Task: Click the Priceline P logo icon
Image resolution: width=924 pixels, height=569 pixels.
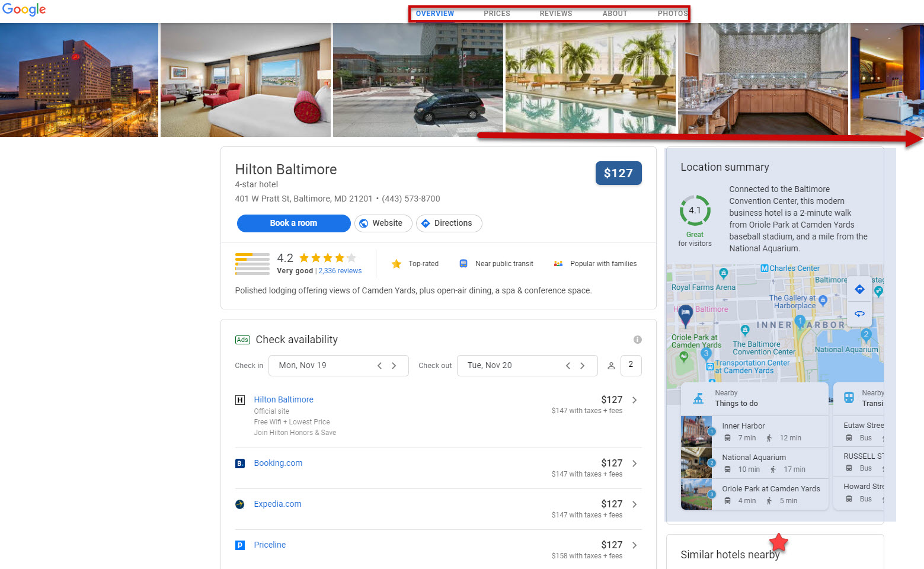Action: [240, 545]
